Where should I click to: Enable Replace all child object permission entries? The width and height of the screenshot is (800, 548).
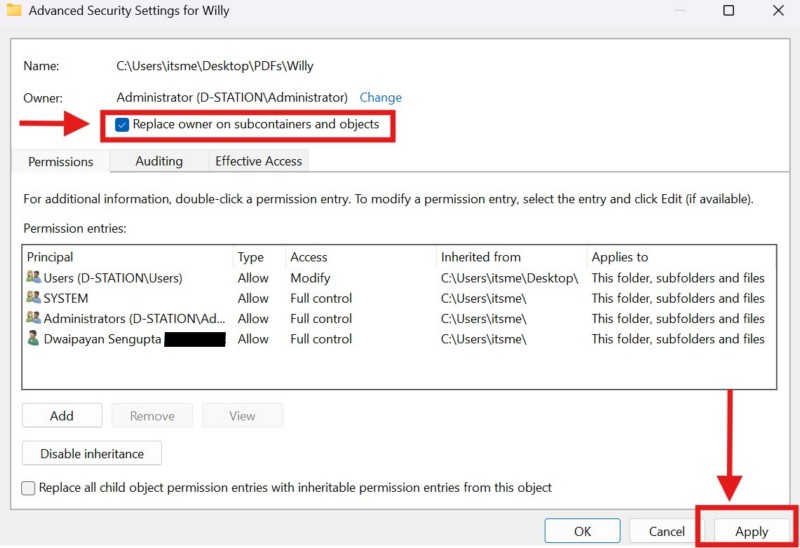click(x=29, y=488)
